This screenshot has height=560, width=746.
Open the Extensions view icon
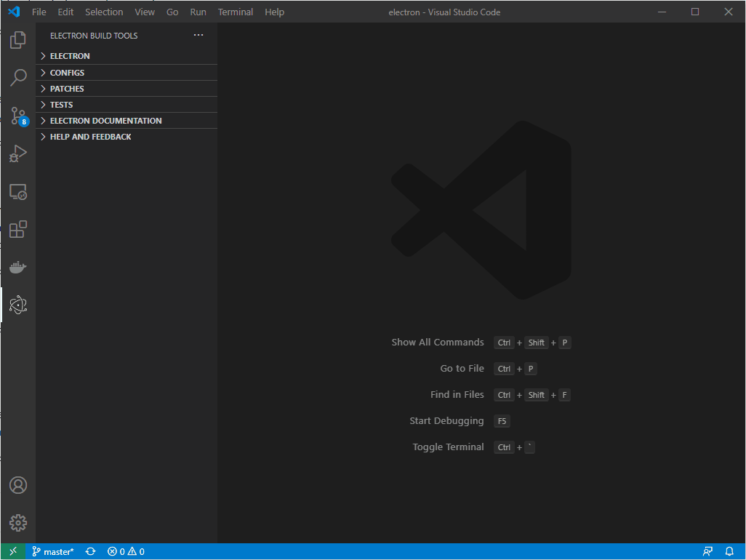coord(18,230)
